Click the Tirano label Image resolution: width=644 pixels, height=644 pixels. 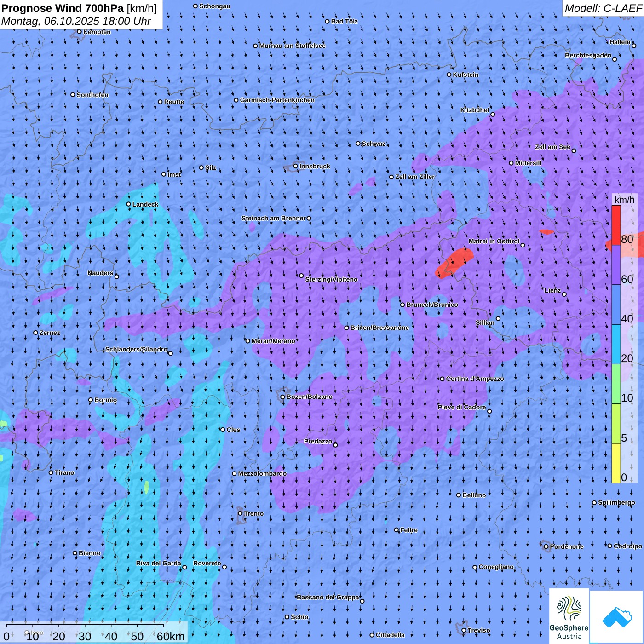click(x=64, y=472)
